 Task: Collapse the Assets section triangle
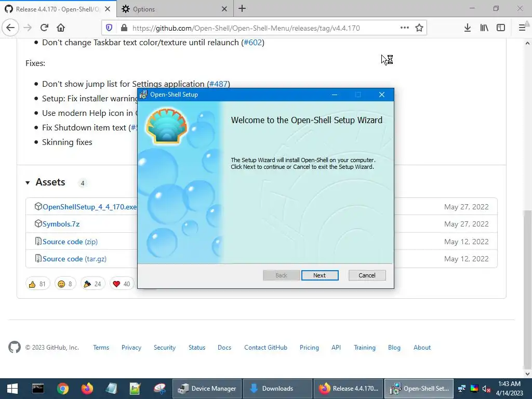pos(28,183)
